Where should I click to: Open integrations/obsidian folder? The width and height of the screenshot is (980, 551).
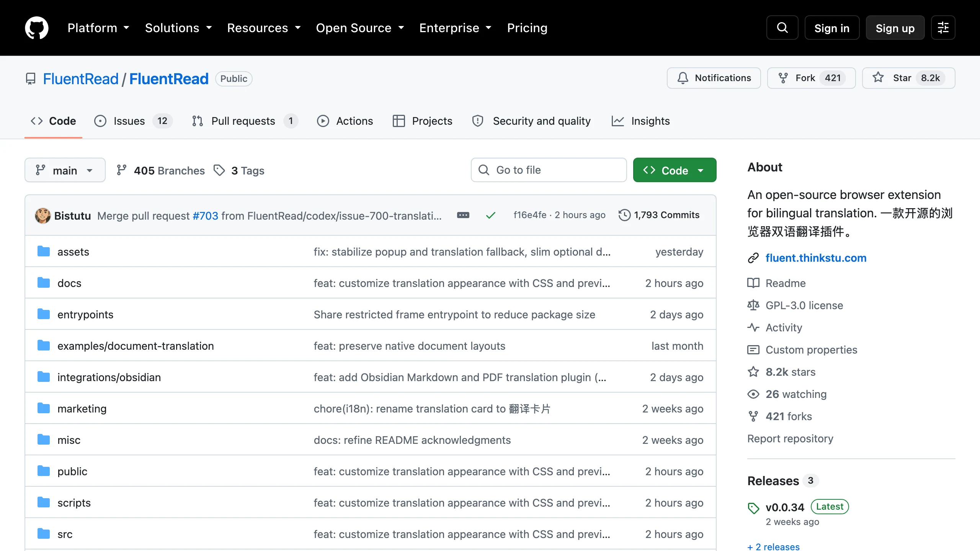point(109,377)
